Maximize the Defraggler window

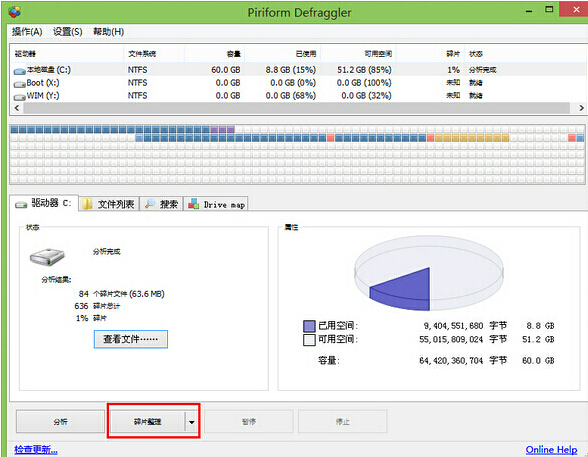pos(549,10)
